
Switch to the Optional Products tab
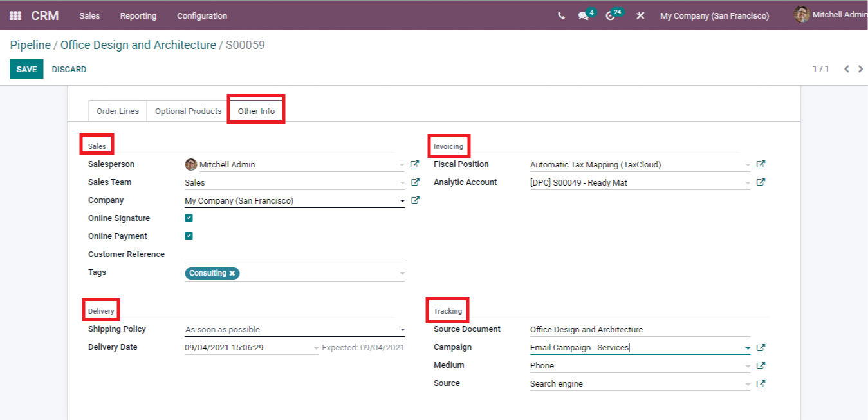(x=189, y=111)
